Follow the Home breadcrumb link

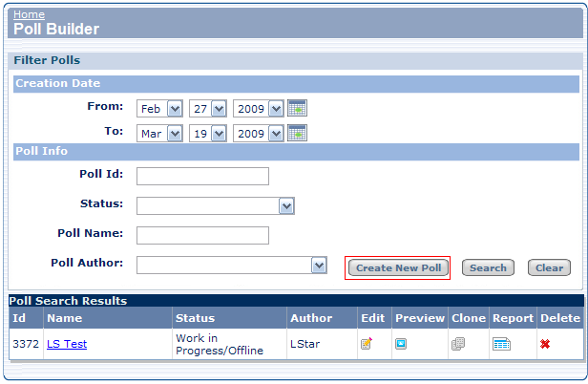click(28, 14)
